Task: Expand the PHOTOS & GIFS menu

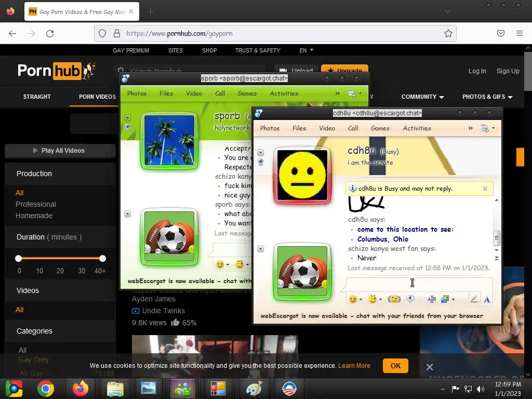Action: click(487, 97)
